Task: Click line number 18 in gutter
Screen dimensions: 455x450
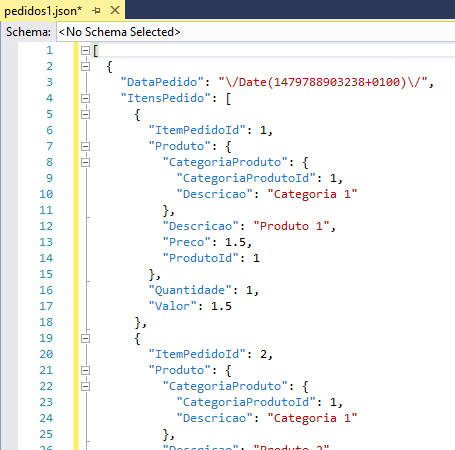Action: [x=46, y=322]
